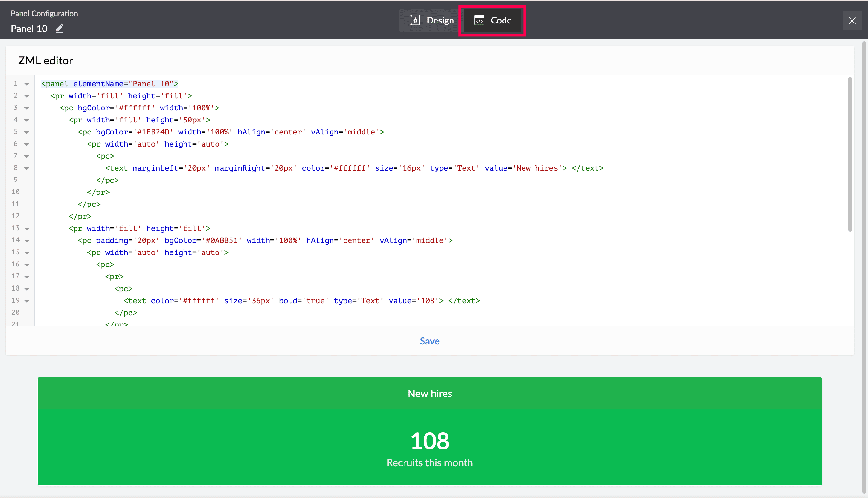The image size is (868, 498).
Task: Fold the pc block at line 14
Action: tap(27, 241)
